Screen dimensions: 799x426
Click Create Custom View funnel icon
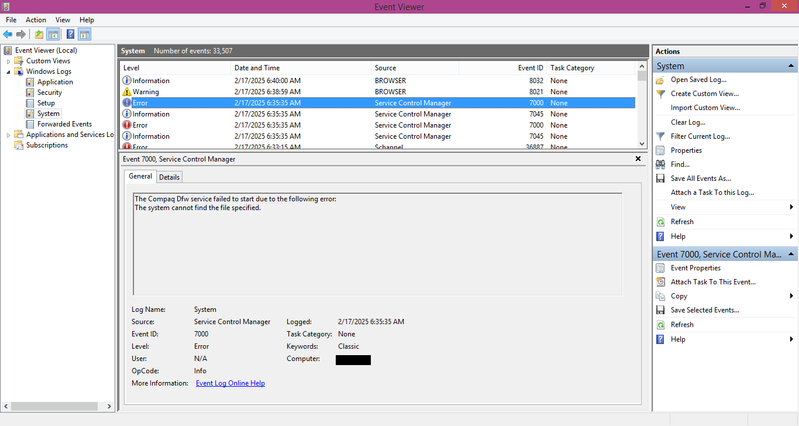[x=660, y=94]
